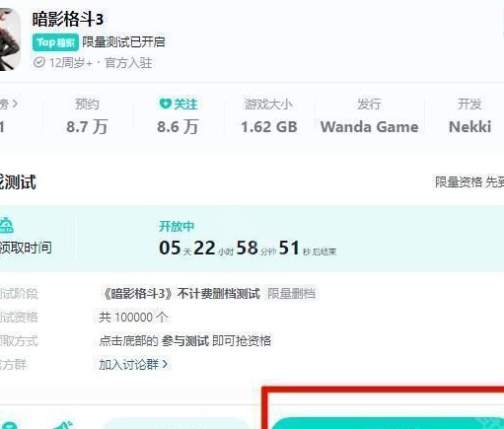Open the 暗影格斗3 game icon thumbnail

click(10, 39)
